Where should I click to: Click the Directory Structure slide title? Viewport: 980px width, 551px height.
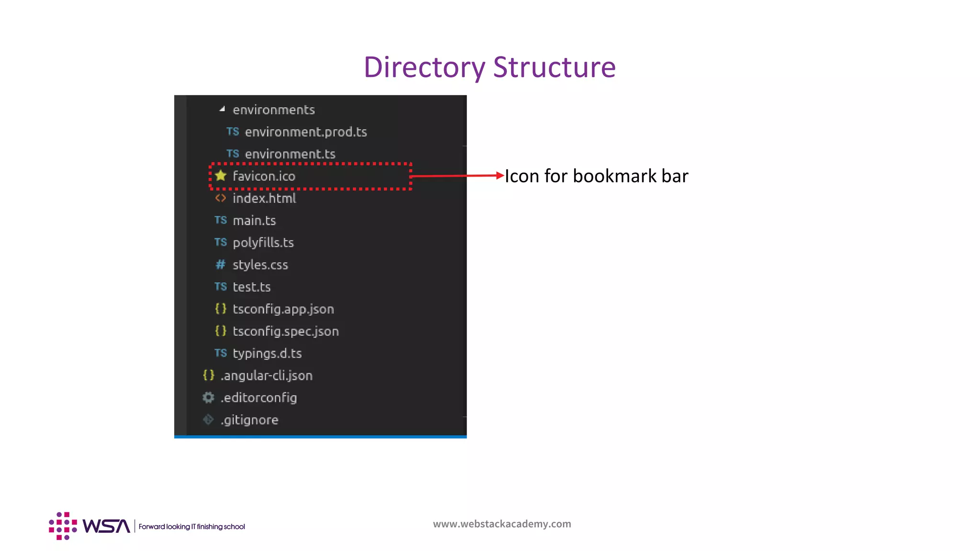pyautogui.click(x=490, y=67)
